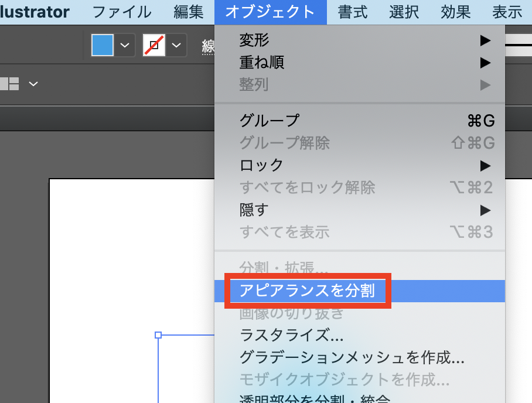The width and height of the screenshot is (532, 403).
Task: Open the fill color dropdown arrow
Action: [124, 45]
